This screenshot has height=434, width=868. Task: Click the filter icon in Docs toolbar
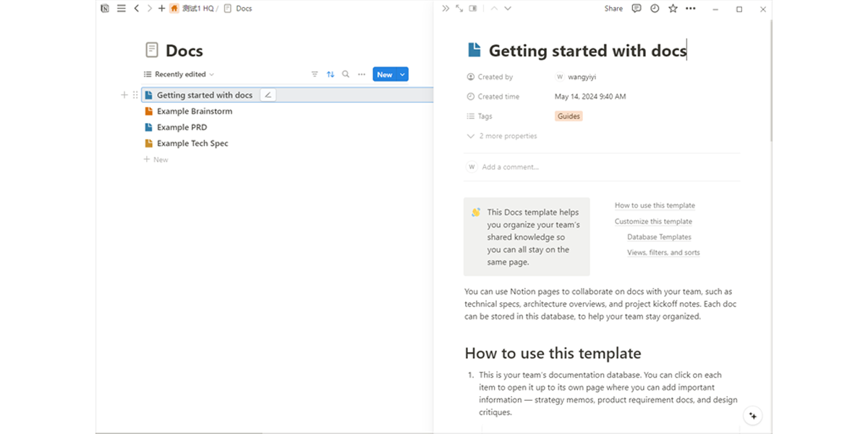tap(315, 75)
